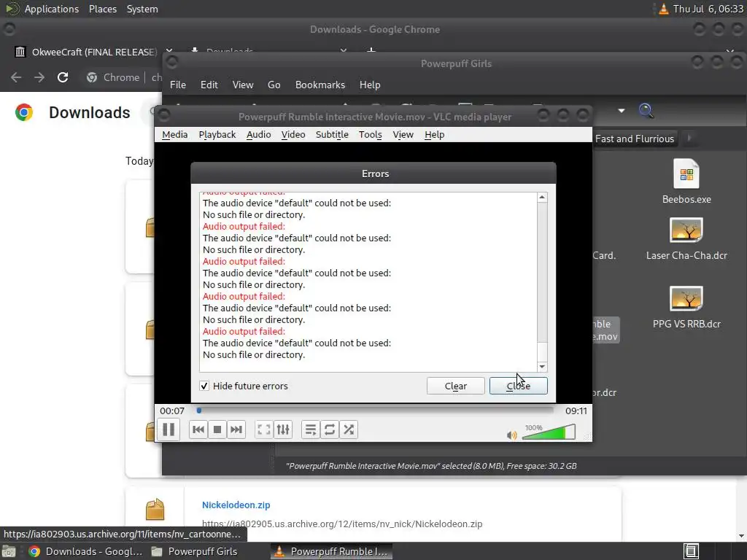Click Nickelodeon.zip source URL text

coord(342,524)
